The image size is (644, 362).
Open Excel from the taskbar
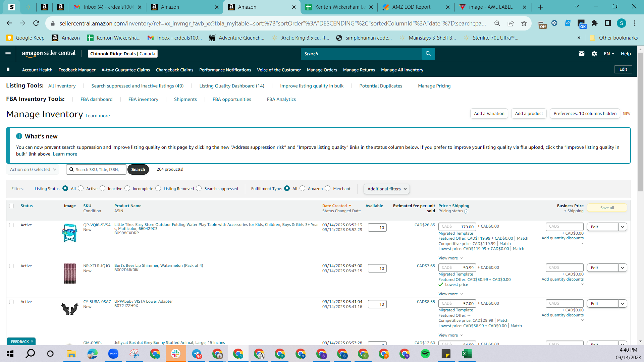click(x=467, y=354)
